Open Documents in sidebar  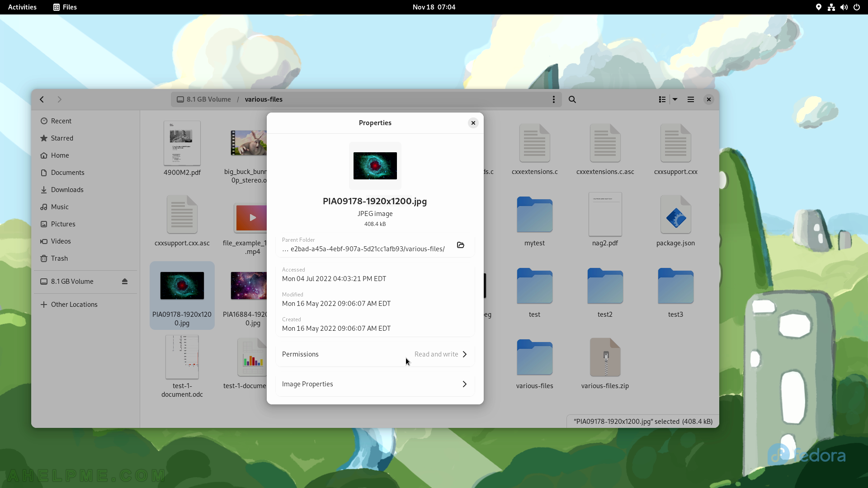coord(85,173)
